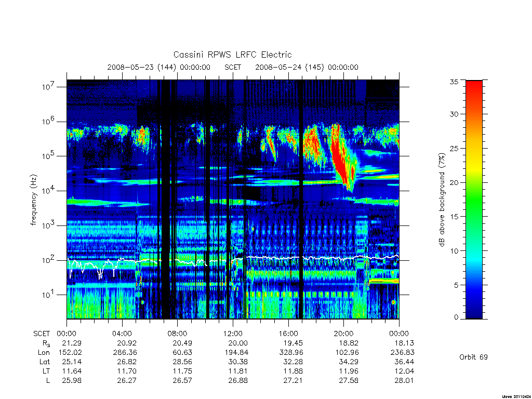Click the Rs value 20.00
The image size is (532, 399).
[x=238, y=343]
